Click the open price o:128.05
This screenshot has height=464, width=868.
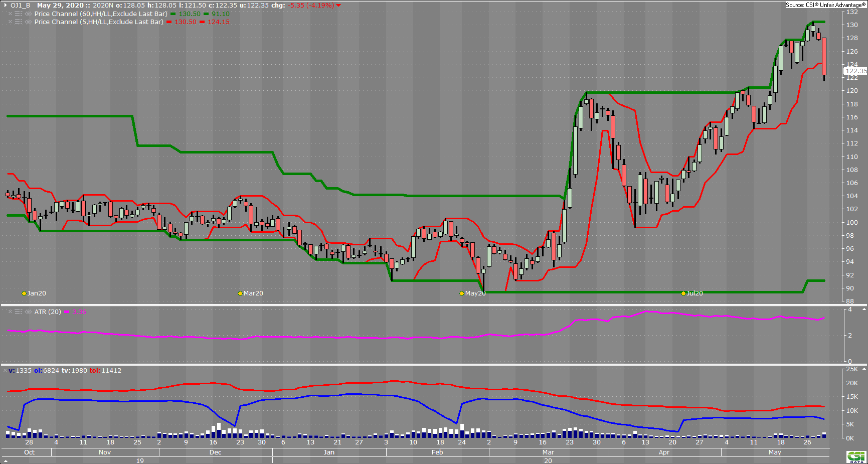130,6
